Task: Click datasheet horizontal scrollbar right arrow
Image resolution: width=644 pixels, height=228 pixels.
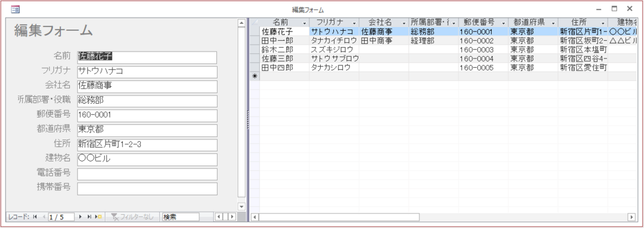Action: [x=631, y=217]
